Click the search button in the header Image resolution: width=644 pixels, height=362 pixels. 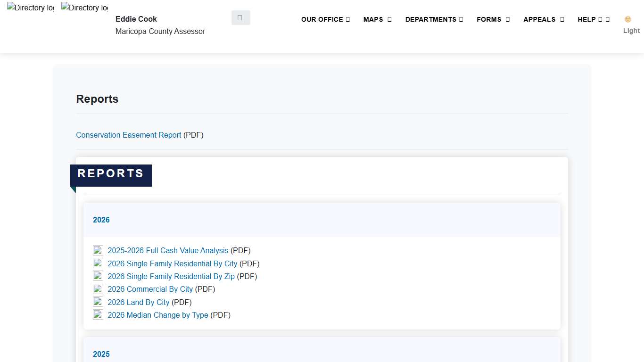[240, 17]
